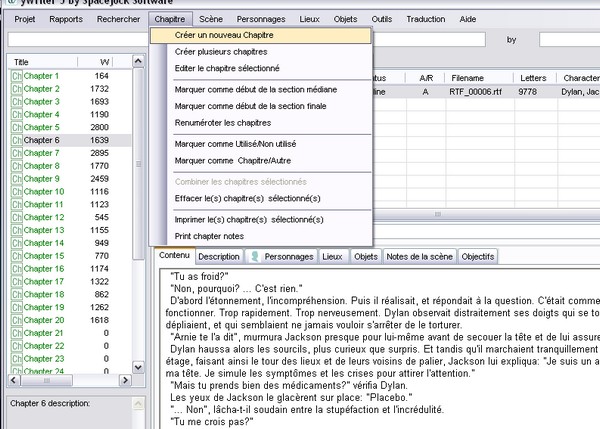600x429 pixels.
Task: Choose Créer un nouveau Chapitre
Action: coord(261,35)
